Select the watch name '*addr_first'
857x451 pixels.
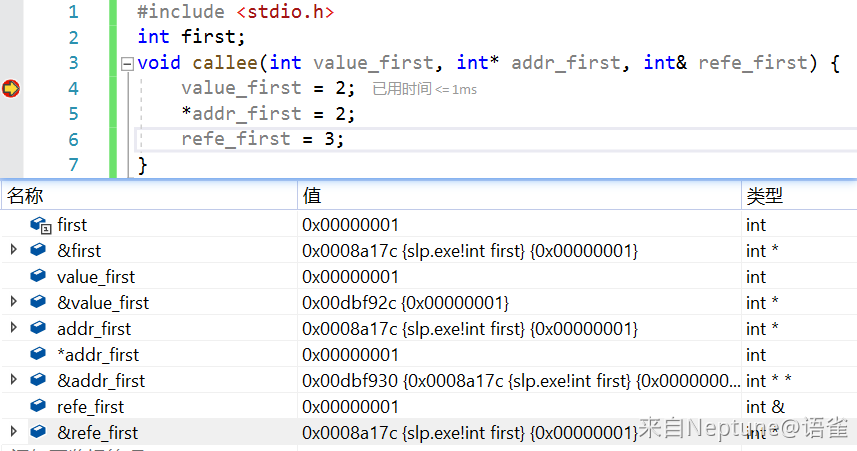pos(98,355)
